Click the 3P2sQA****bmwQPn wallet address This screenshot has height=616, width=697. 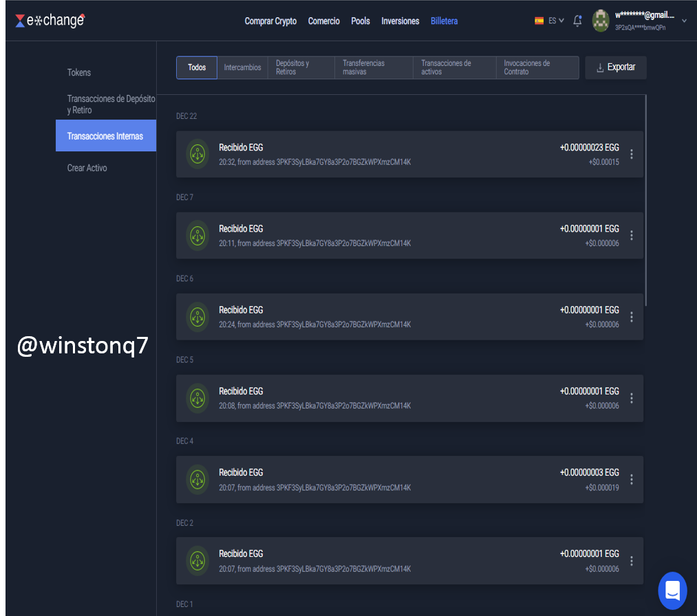640,27
